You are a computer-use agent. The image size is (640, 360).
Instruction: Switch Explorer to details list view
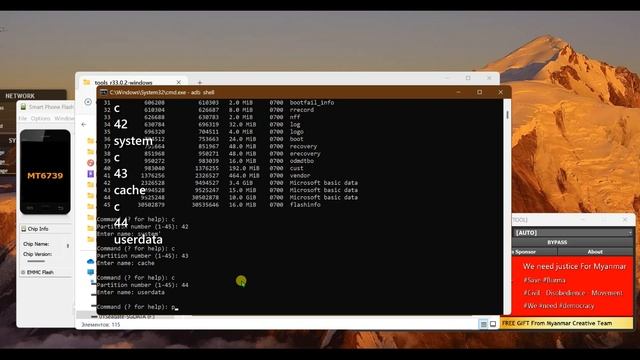click(x=483, y=324)
